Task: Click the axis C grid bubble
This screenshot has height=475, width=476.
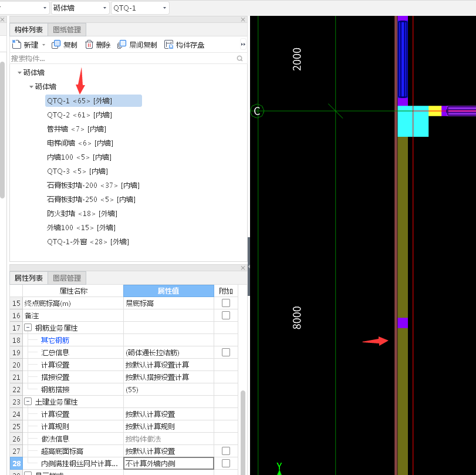Action: (257, 111)
